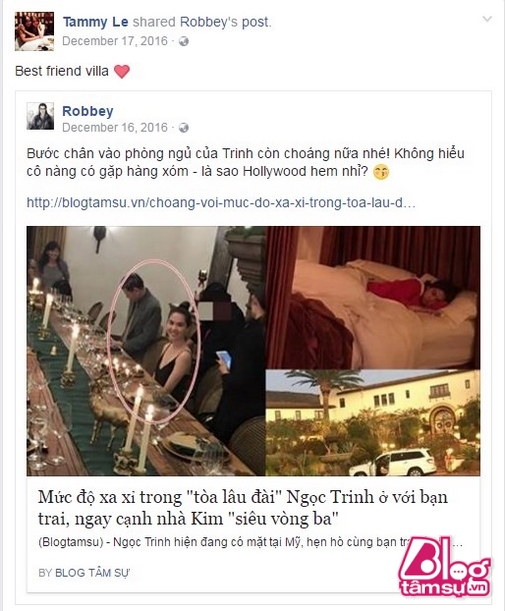The width and height of the screenshot is (505, 611).
Task: Click the kissing face emoji
Action: (381, 172)
